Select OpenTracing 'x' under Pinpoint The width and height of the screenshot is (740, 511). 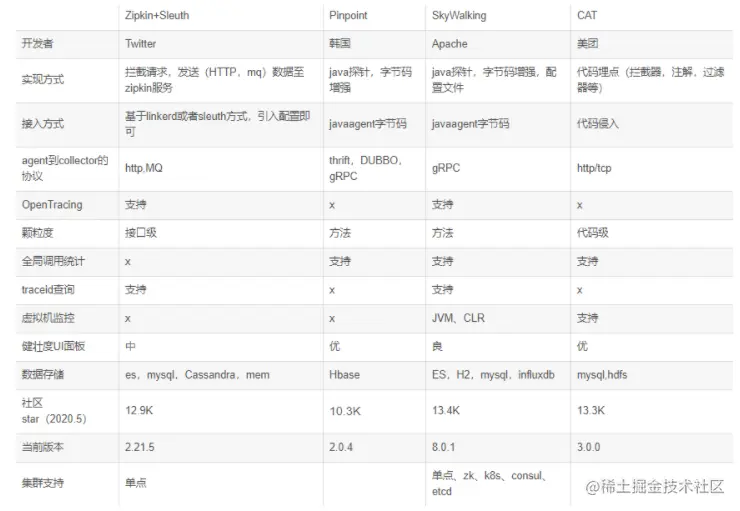332,205
